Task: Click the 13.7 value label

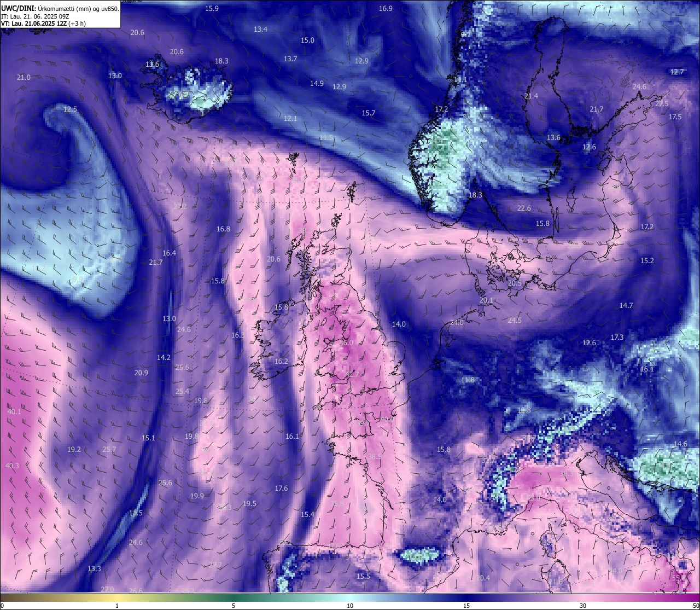Action: coord(290,59)
